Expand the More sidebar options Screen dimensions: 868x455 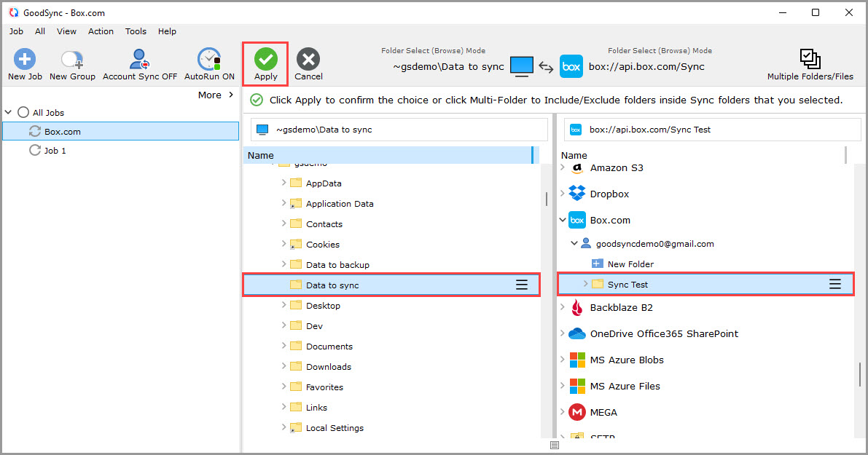[216, 95]
